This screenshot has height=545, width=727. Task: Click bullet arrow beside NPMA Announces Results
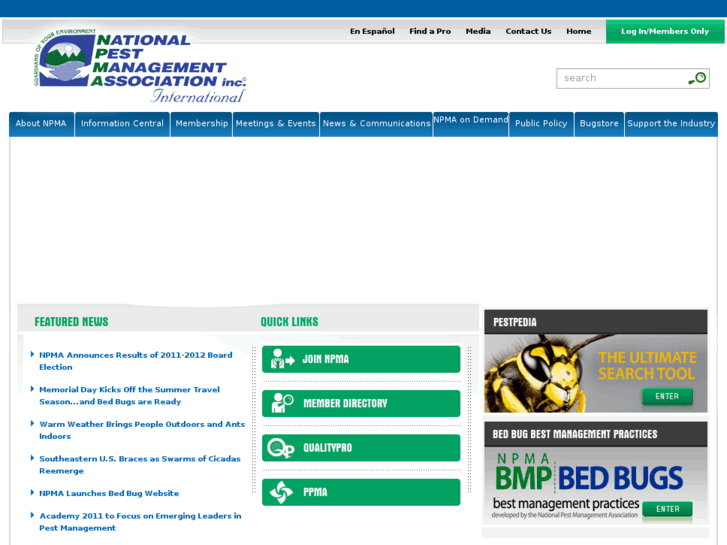32,354
